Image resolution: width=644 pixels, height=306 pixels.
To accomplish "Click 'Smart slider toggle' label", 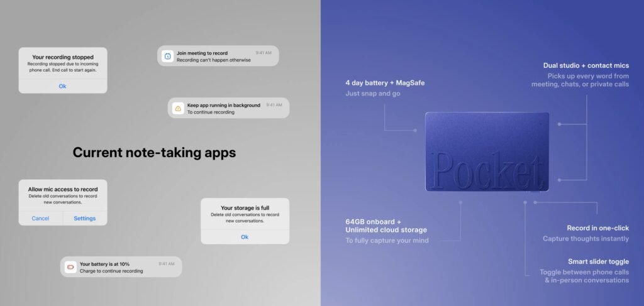I will [599, 261].
